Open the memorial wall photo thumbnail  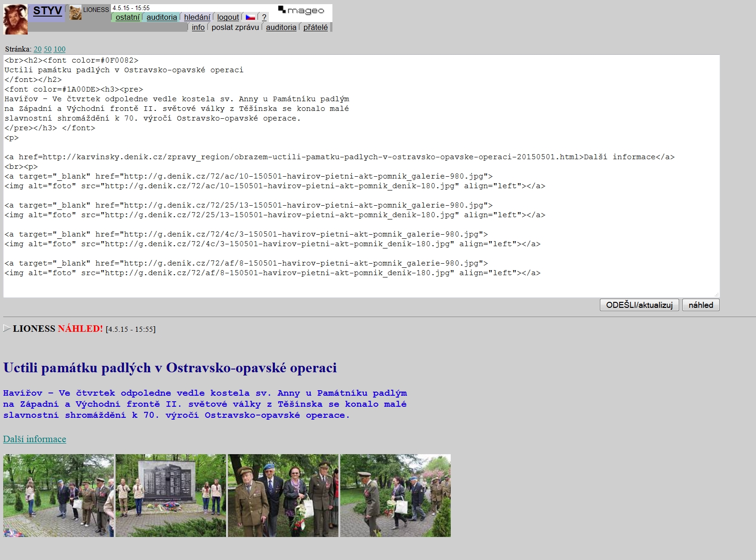pyautogui.click(x=171, y=495)
